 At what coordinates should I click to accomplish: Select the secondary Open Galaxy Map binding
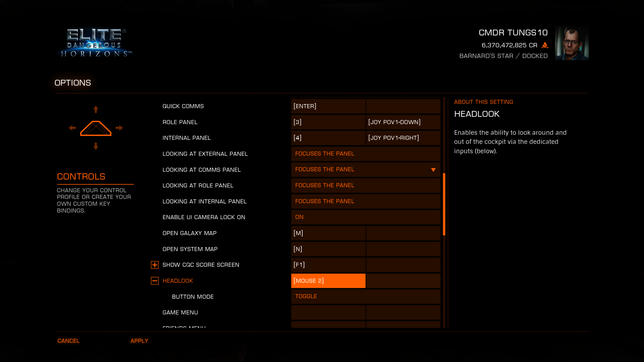pos(403,233)
